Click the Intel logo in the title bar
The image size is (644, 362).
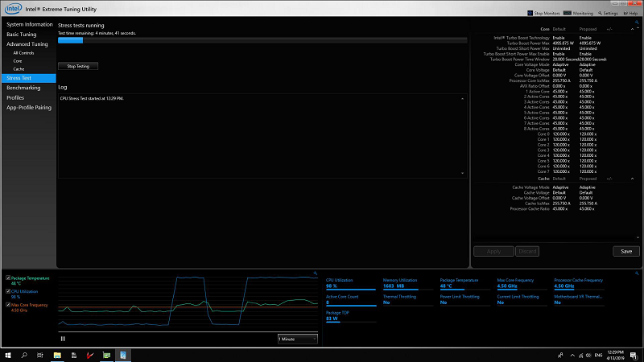click(13, 8)
